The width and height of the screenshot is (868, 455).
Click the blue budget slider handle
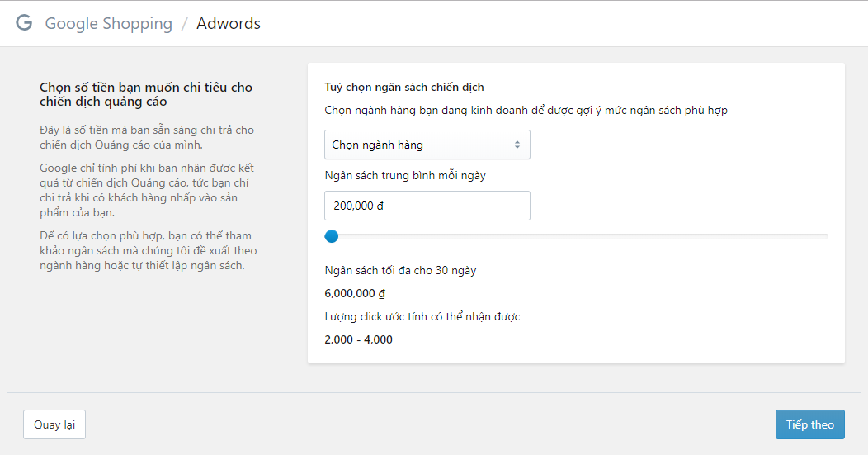click(332, 236)
